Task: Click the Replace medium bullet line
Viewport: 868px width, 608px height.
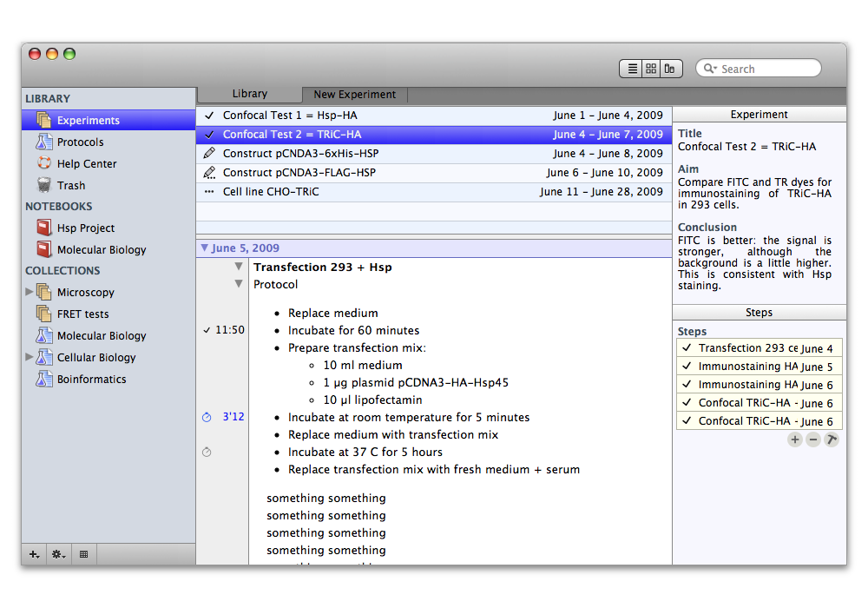Action: tap(332, 314)
